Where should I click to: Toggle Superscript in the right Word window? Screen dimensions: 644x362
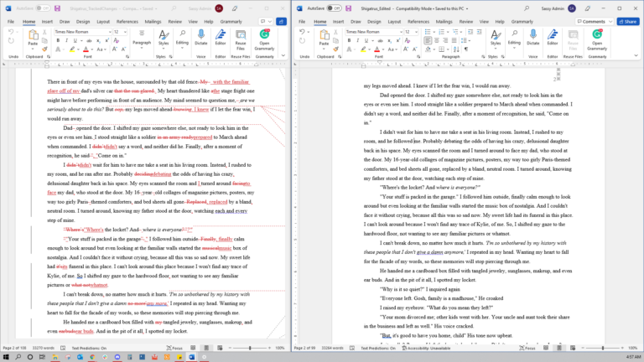point(398,40)
